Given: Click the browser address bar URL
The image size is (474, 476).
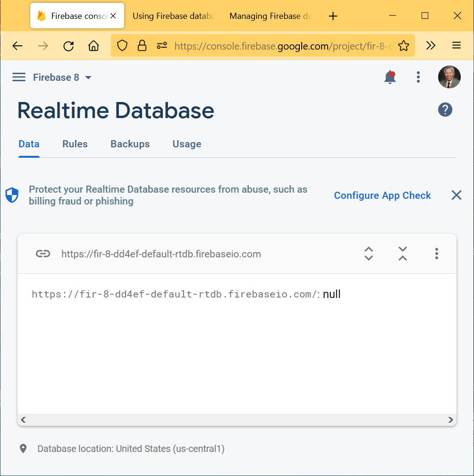Looking at the screenshot, I should click(283, 46).
